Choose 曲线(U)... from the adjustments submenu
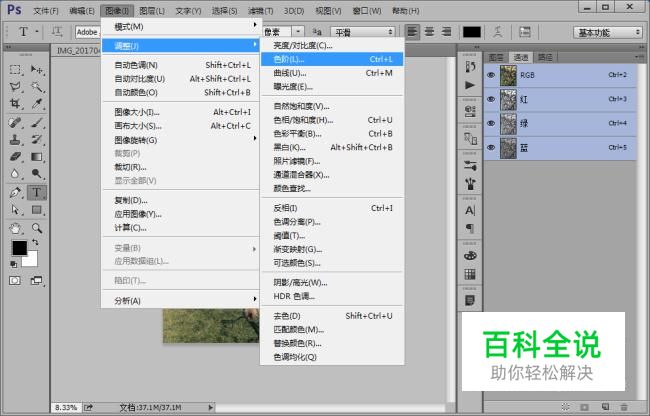This screenshot has width=650, height=416. click(x=332, y=73)
